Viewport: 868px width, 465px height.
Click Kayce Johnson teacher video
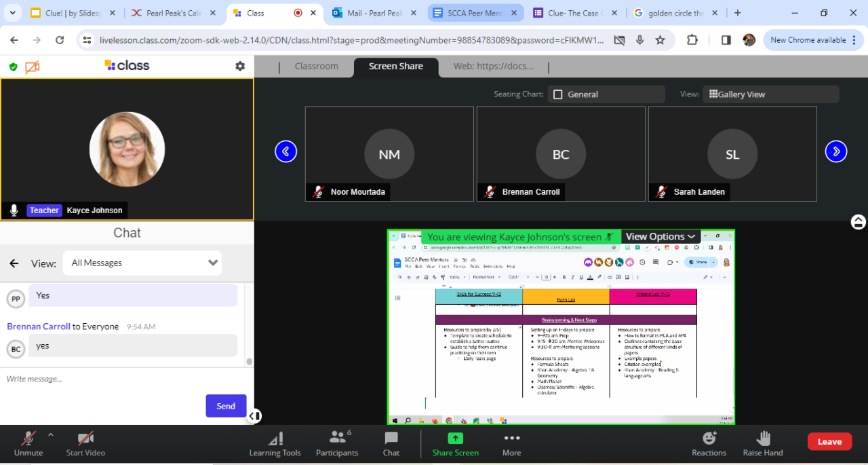coord(127,149)
